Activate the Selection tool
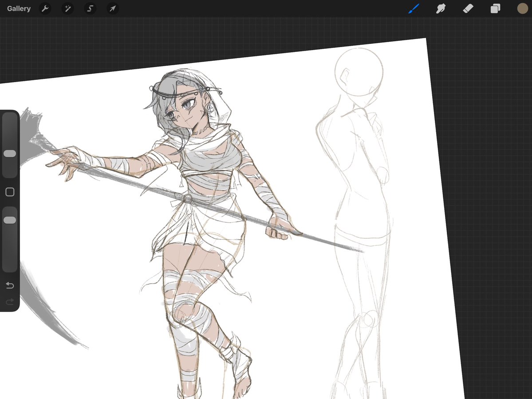Image resolution: width=532 pixels, height=399 pixels. coord(90,8)
